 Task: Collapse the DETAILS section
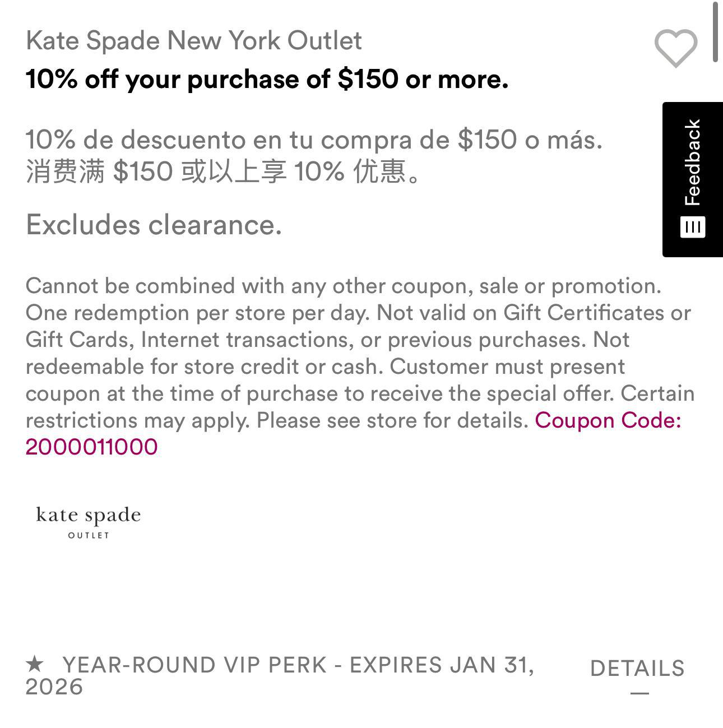pyautogui.click(x=637, y=669)
